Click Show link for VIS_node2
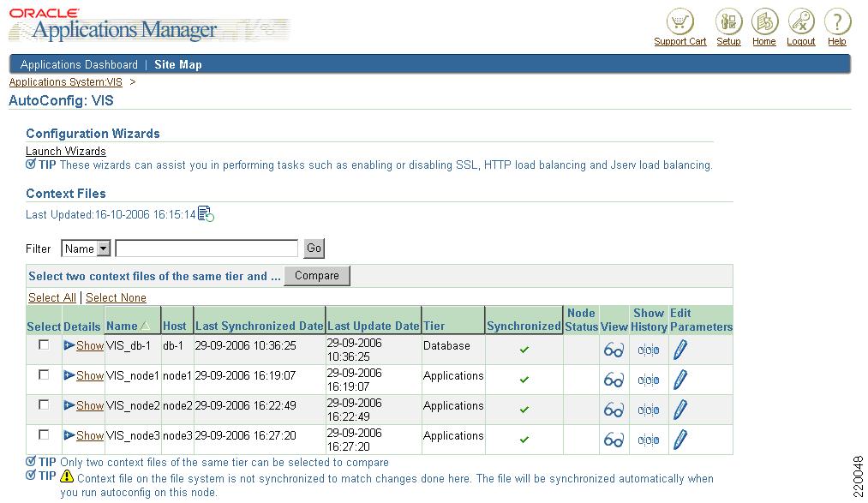Viewport: 868px width, 503px height. pyautogui.click(x=90, y=405)
